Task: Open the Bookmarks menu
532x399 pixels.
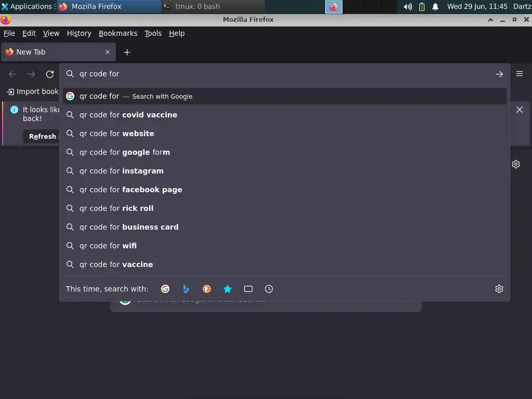Action: click(118, 33)
